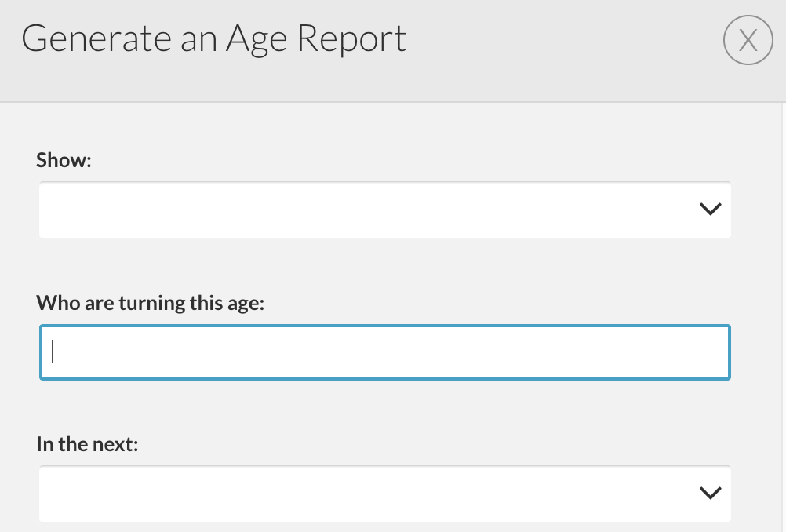This screenshot has width=786, height=532.
Task: Open the 'In the next' dropdown
Action: [x=385, y=494]
